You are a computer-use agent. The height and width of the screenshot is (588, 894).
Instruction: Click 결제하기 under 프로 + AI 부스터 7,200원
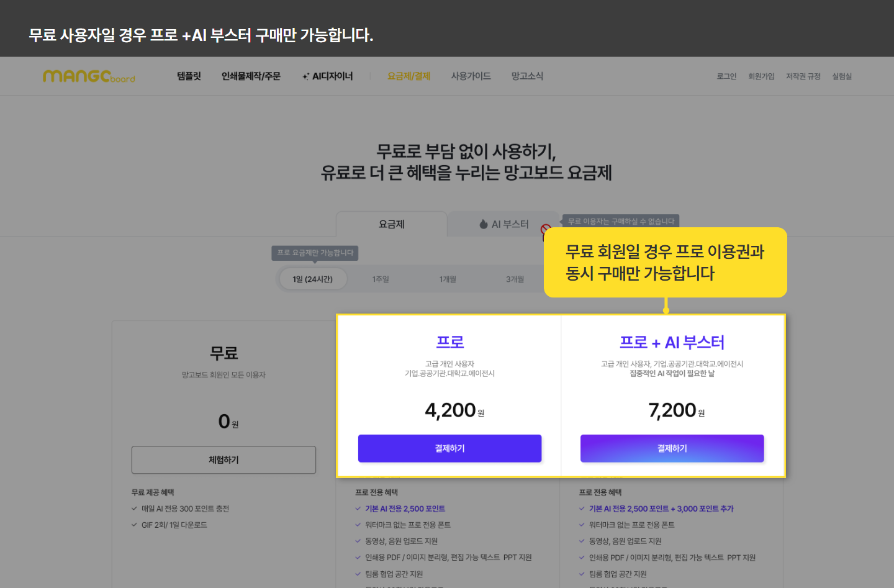click(x=672, y=448)
